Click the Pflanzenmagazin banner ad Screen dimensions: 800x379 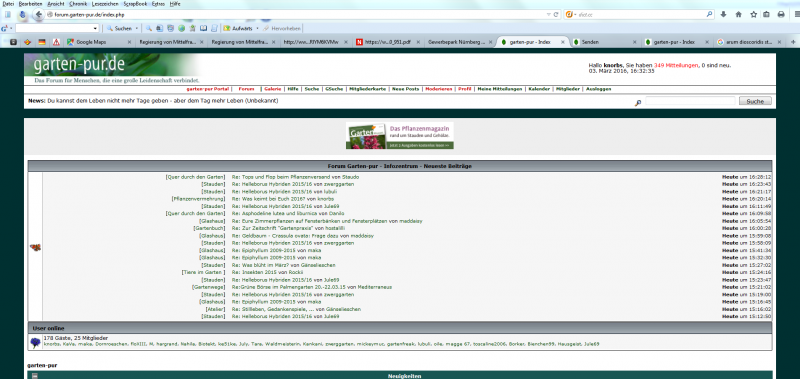399,136
